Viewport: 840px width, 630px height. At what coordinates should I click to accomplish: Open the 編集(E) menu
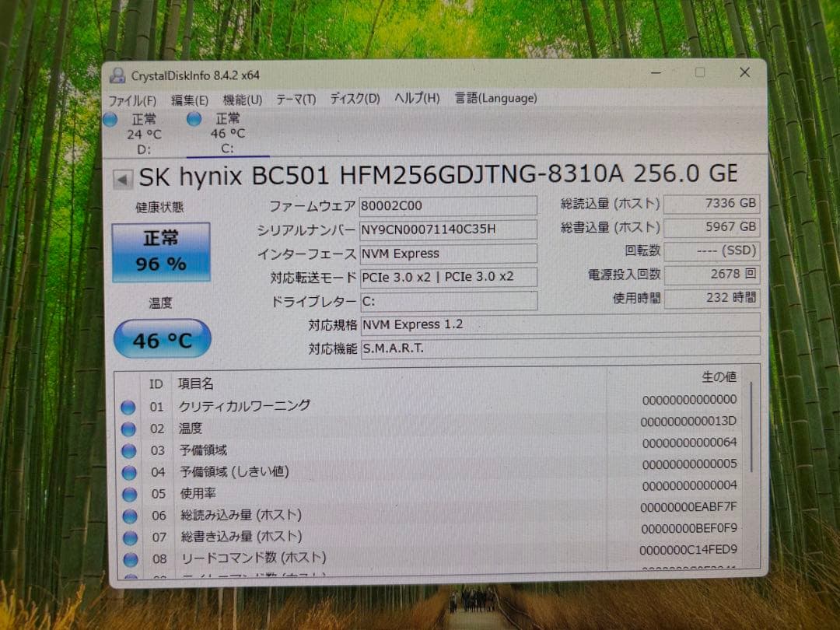pyautogui.click(x=190, y=100)
